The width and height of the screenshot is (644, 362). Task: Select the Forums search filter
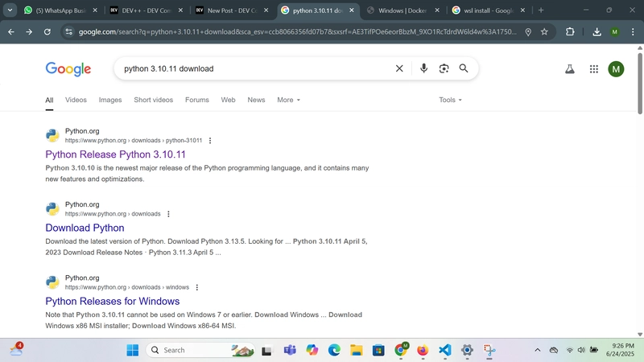pyautogui.click(x=196, y=100)
